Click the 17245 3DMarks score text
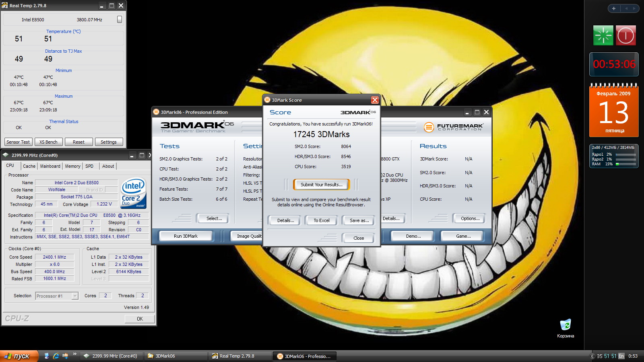Viewport: 644px width, 362px height. tap(321, 134)
